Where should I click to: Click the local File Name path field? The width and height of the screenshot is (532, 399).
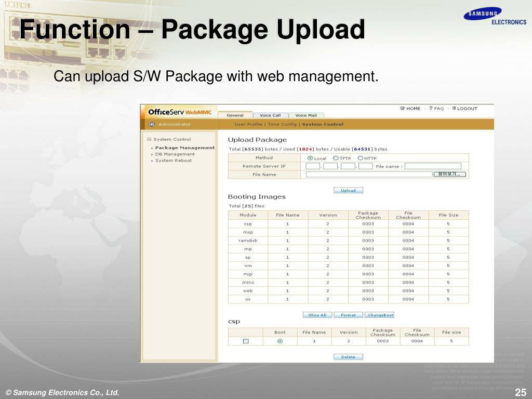click(x=369, y=175)
